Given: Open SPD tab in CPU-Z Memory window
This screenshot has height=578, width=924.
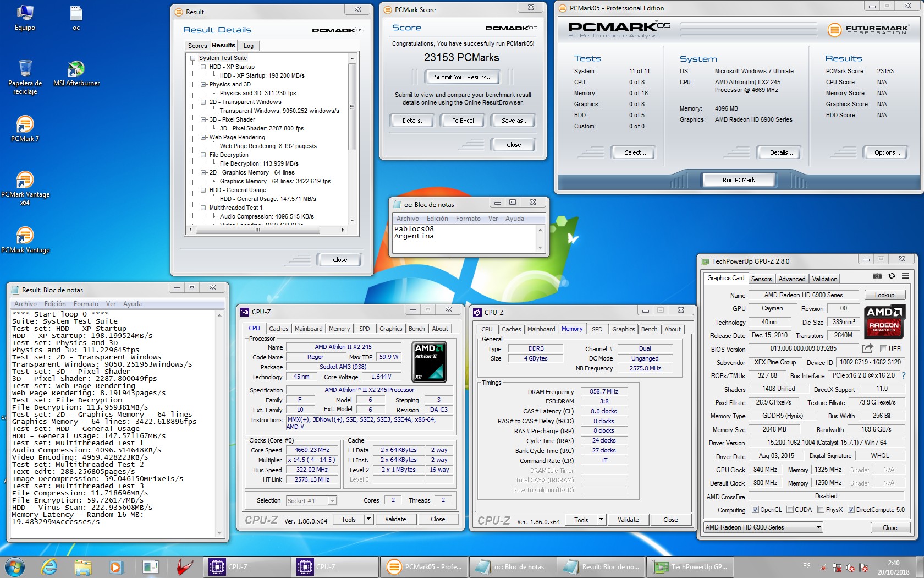Looking at the screenshot, I should [x=597, y=329].
